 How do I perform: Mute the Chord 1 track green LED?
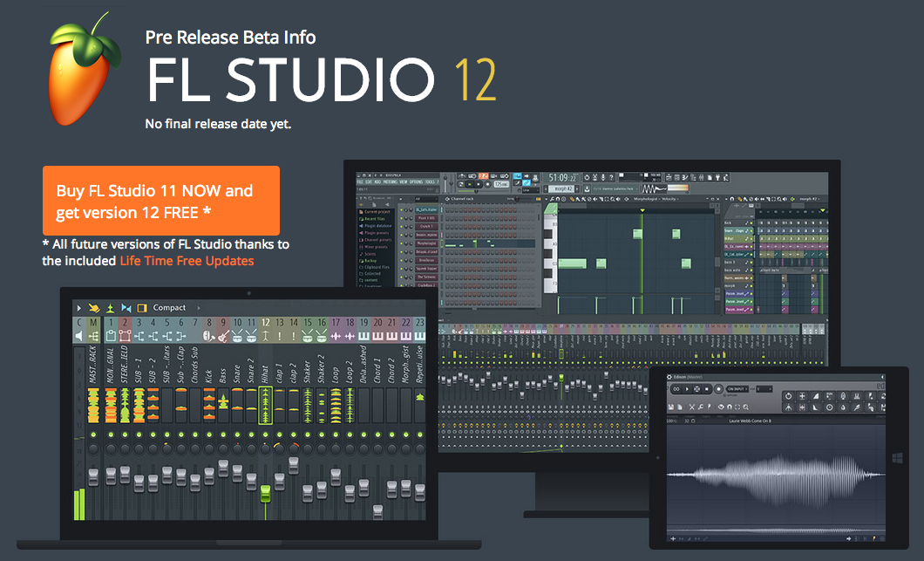[377, 434]
